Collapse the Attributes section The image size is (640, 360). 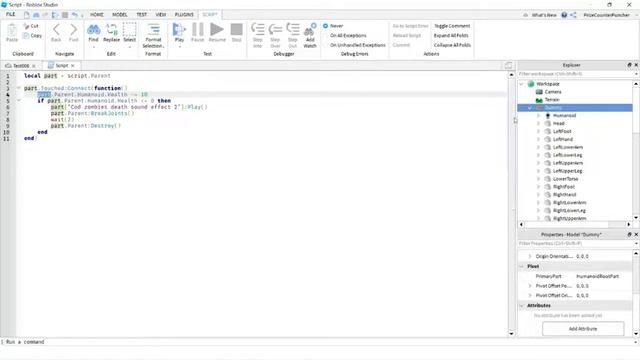522,305
